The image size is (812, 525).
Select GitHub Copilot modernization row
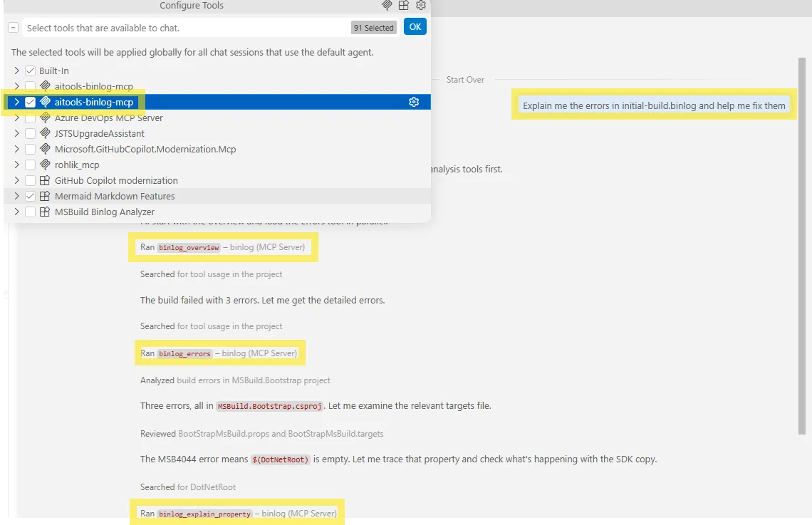[217, 180]
